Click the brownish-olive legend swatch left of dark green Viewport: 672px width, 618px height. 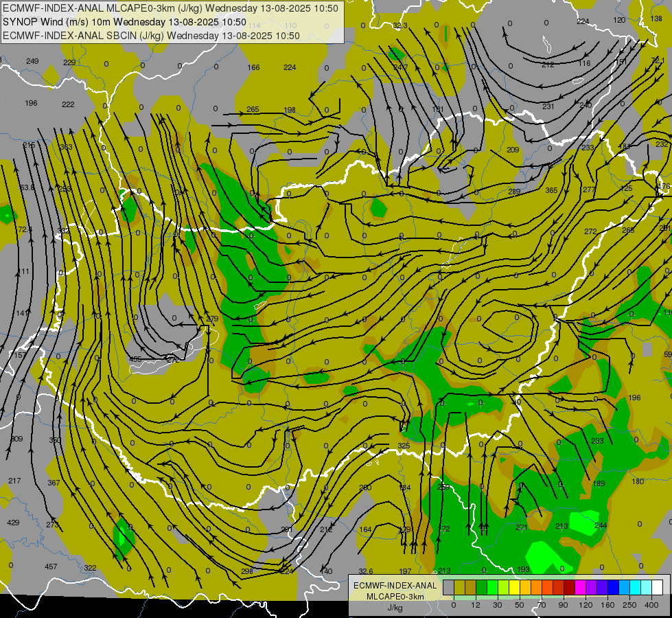tap(471, 587)
